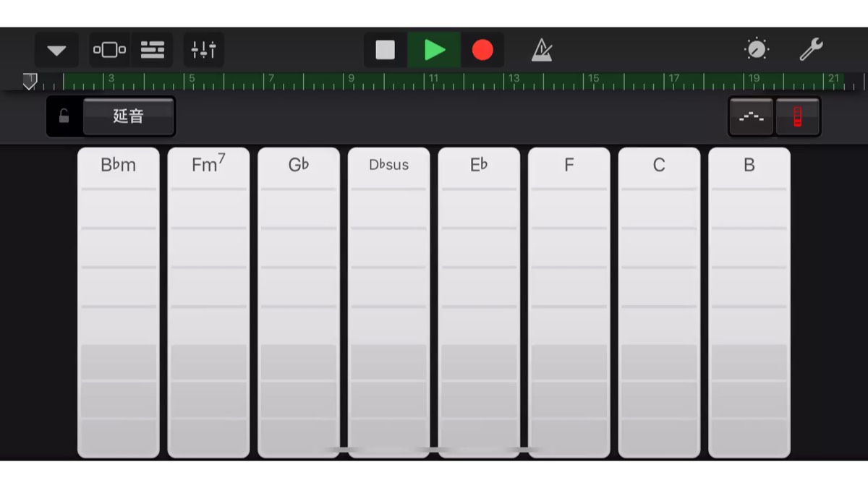Screen dimensions: 868x488
Task: Open the tempo knob settings icon
Action: 757,50
